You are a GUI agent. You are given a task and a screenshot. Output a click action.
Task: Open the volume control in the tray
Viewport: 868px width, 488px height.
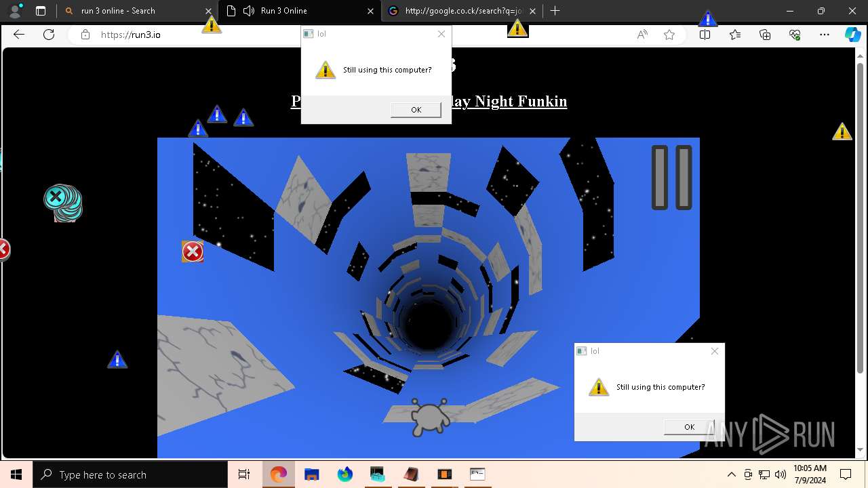coord(781,474)
